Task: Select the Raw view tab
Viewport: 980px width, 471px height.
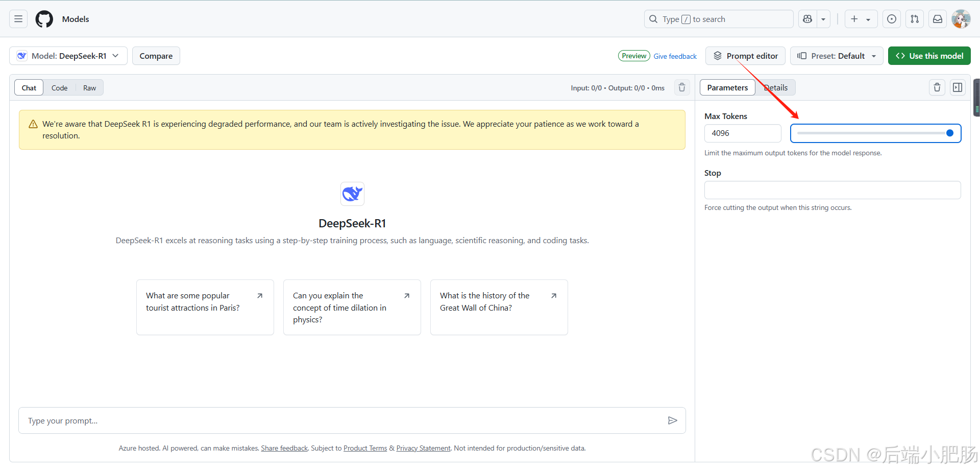Action: click(x=89, y=88)
